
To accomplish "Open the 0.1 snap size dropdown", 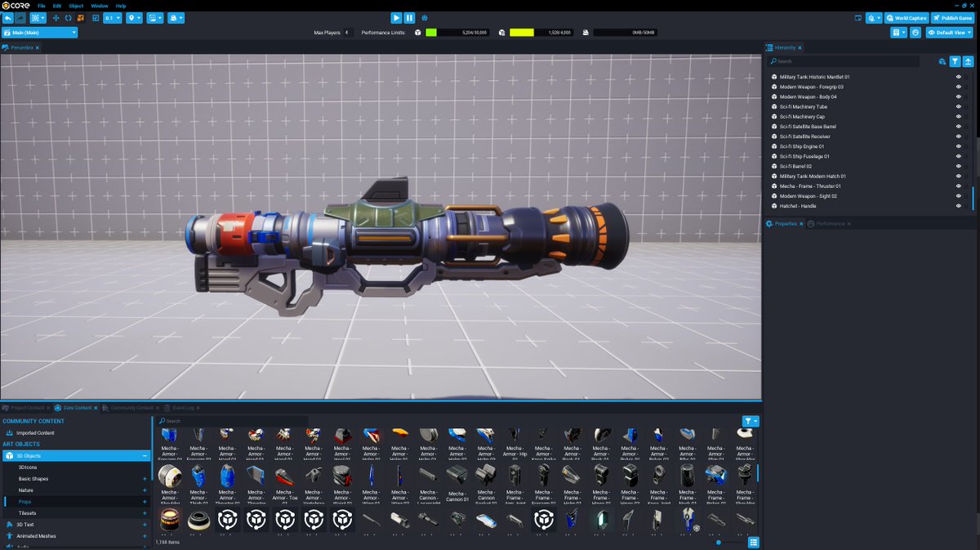I will pyautogui.click(x=113, y=17).
